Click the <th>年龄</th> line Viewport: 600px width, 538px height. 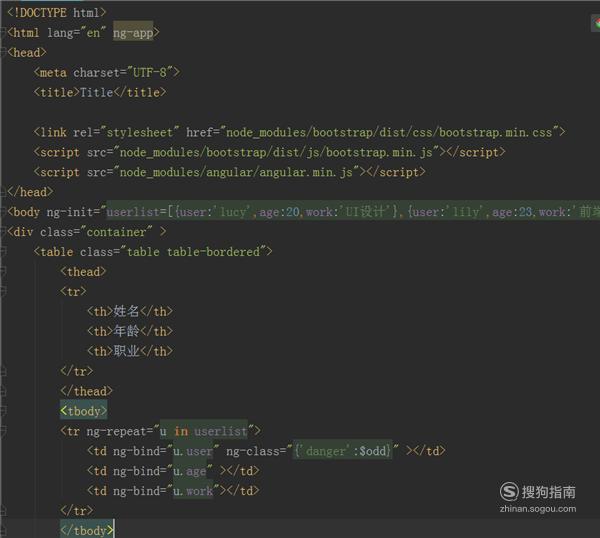pyautogui.click(x=130, y=331)
